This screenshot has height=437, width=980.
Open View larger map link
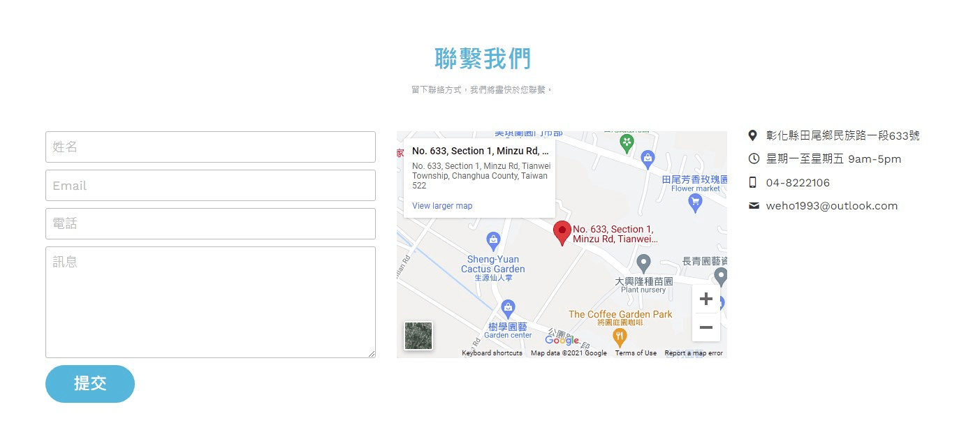[x=441, y=205]
